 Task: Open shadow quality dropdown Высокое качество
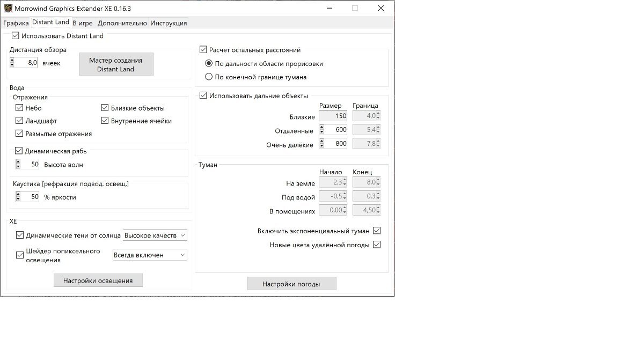pyautogui.click(x=155, y=235)
